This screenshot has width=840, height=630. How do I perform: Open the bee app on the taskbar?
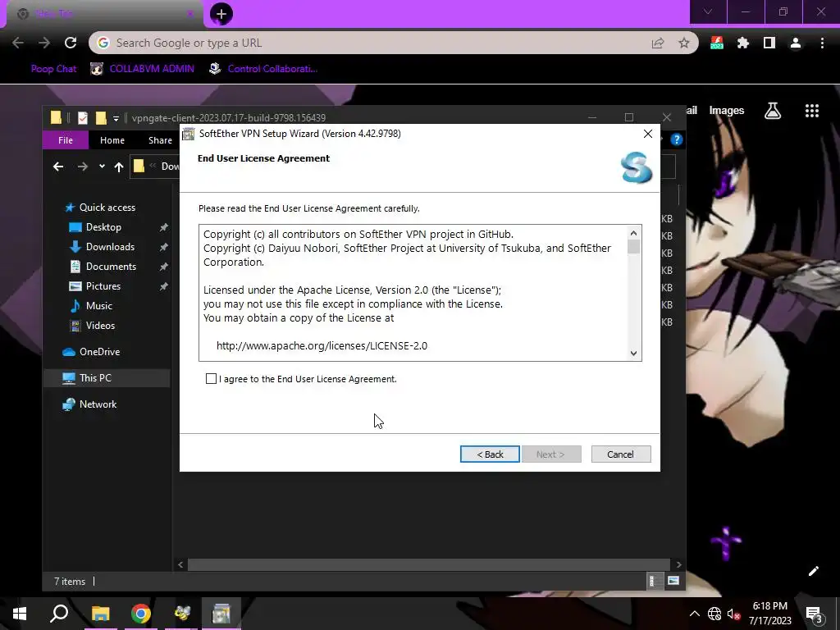pyautogui.click(x=181, y=614)
